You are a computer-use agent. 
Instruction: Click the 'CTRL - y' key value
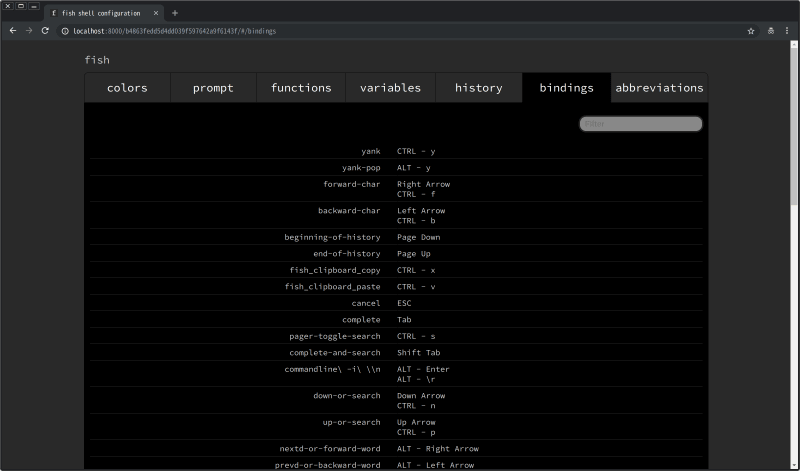click(x=416, y=152)
